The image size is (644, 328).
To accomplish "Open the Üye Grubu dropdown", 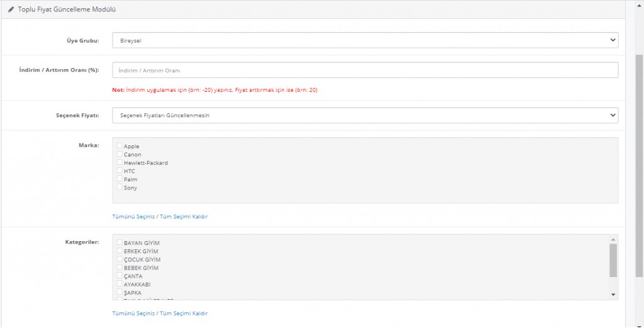I will [x=365, y=41].
